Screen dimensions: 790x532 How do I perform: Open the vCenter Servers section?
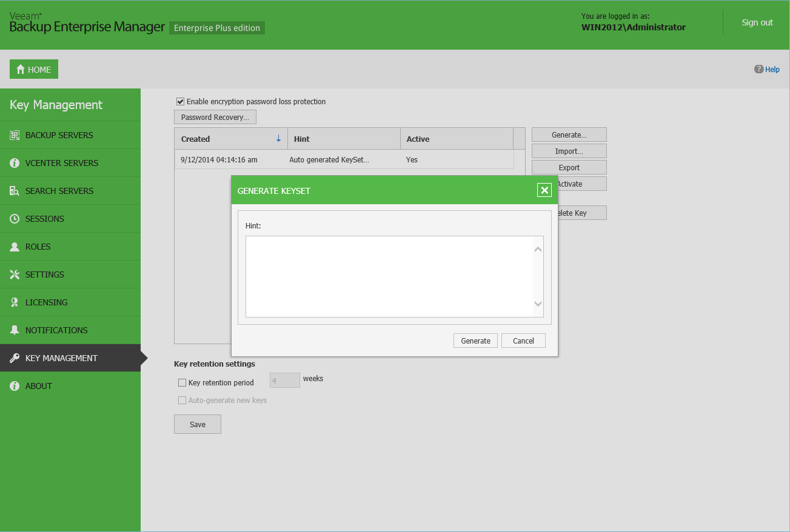(70, 163)
